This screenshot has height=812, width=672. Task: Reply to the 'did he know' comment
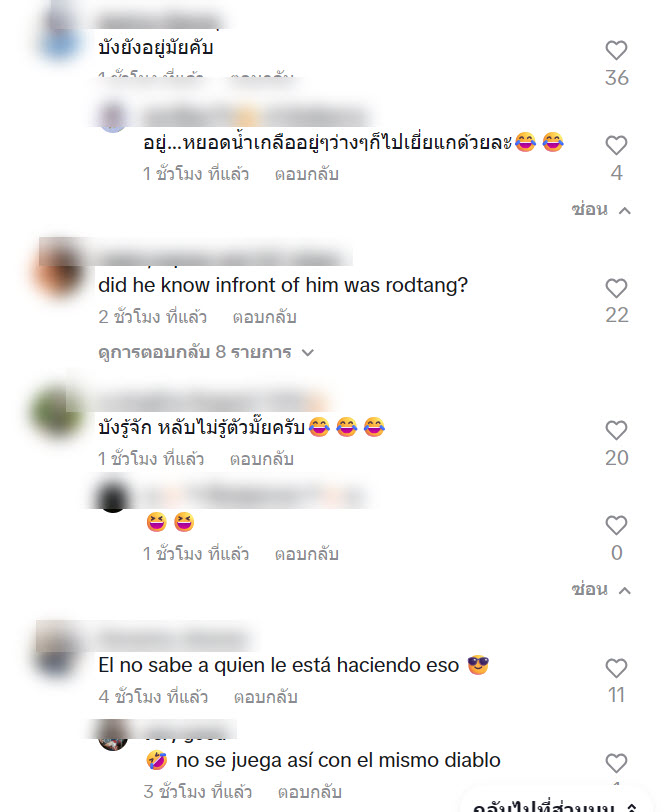click(265, 317)
